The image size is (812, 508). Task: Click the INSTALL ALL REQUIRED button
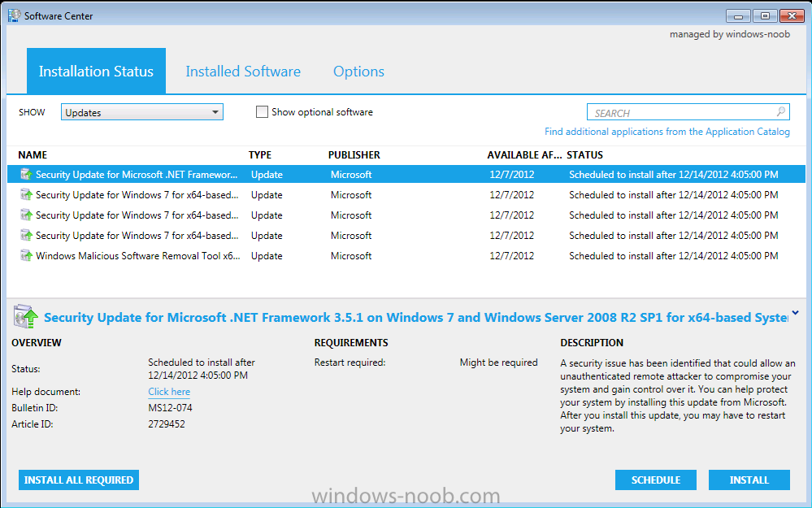[79, 480]
